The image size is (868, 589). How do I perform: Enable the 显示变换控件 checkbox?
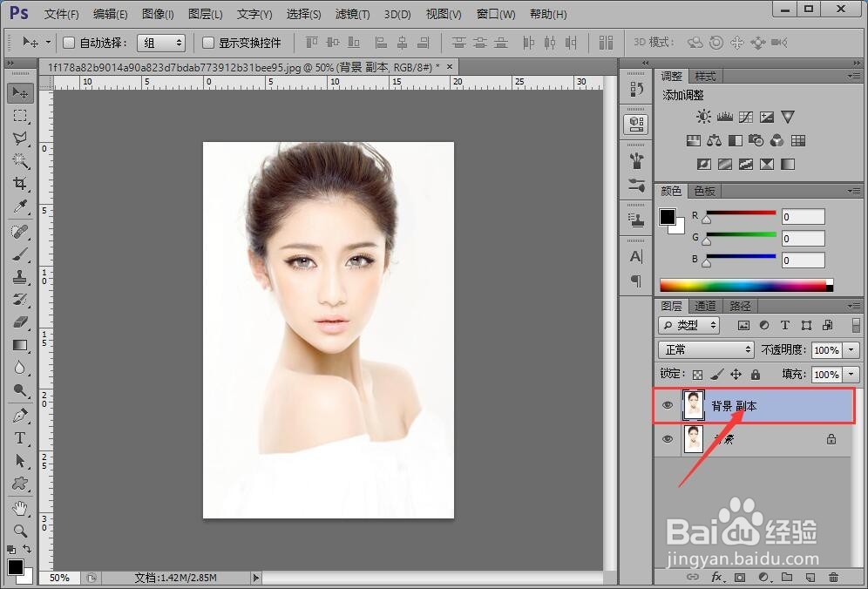click(x=208, y=43)
